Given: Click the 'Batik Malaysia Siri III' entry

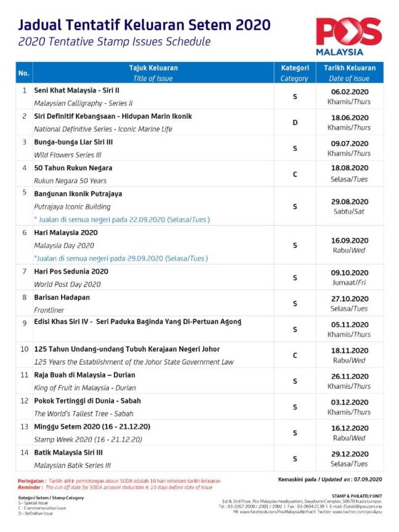Looking at the screenshot, I should 69,452.
